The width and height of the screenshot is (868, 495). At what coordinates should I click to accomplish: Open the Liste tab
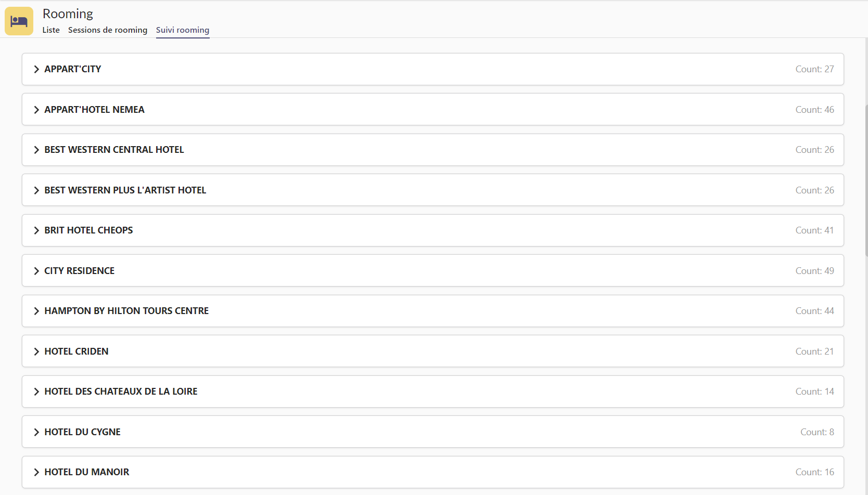coord(51,30)
